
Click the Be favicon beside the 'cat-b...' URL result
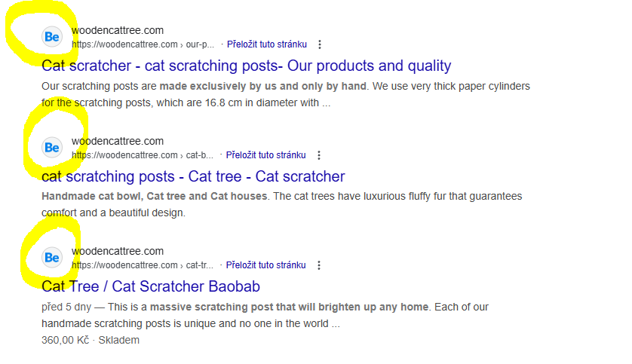click(x=52, y=148)
